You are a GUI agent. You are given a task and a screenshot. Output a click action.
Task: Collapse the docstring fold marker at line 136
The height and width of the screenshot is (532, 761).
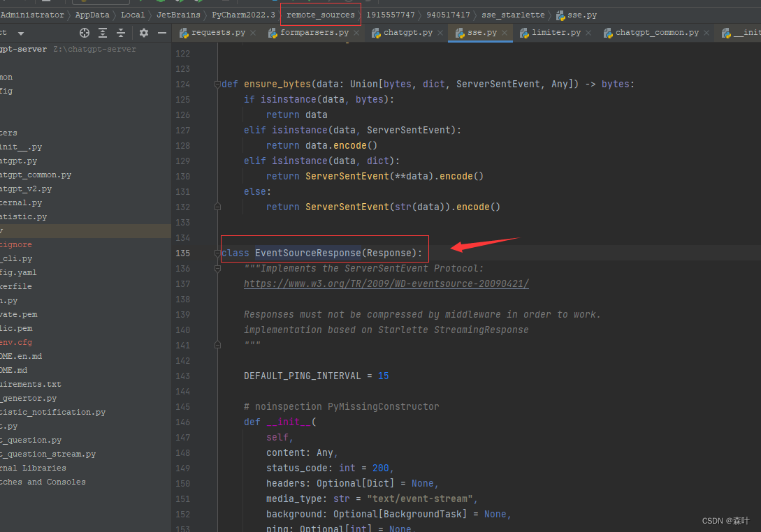217,268
